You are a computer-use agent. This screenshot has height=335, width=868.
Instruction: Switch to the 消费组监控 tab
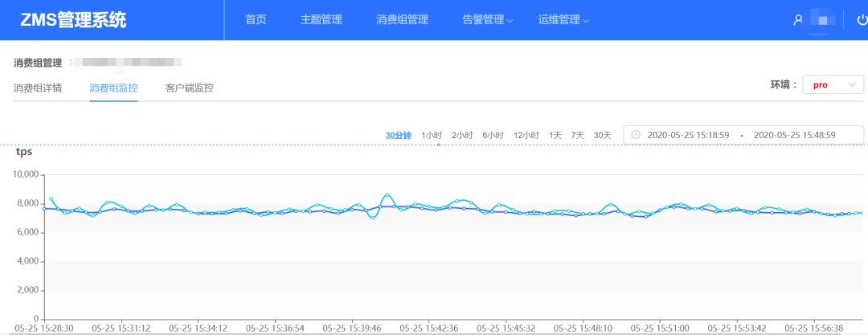pyautogui.click(x=113, y=88)
